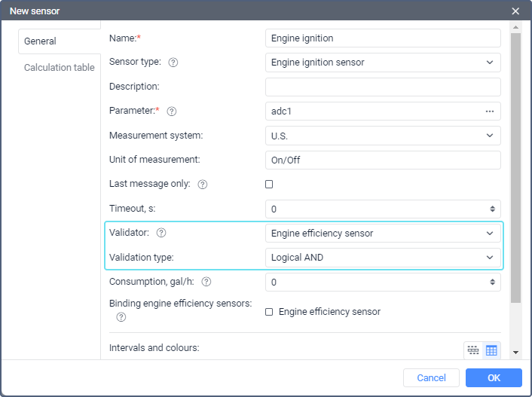Open the Validation type dropdown

pos(383,258)
